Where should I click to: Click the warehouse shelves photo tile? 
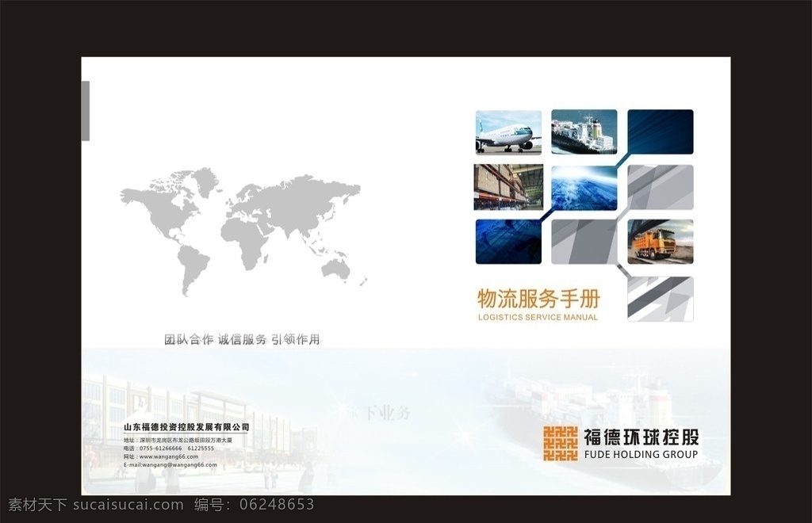508,187
